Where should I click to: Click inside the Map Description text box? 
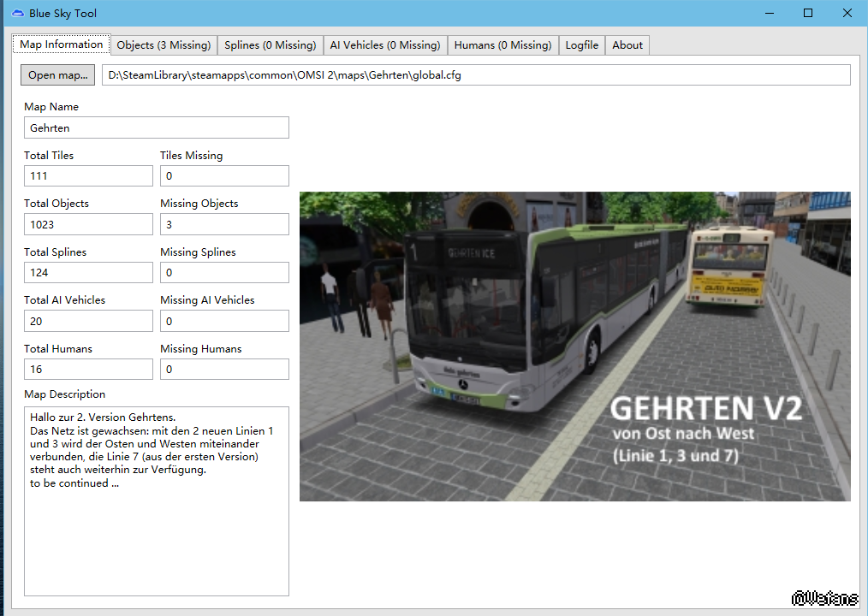157,539
